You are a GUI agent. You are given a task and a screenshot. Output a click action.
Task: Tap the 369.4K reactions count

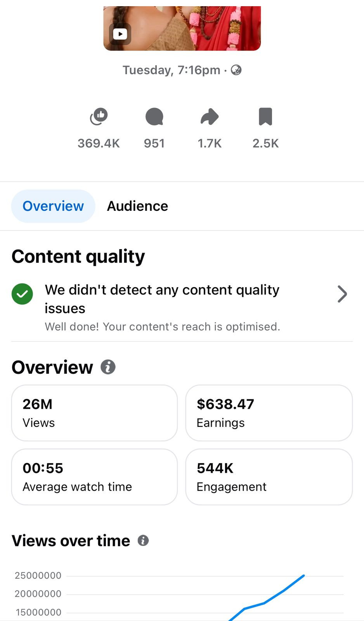coord(99,143)
